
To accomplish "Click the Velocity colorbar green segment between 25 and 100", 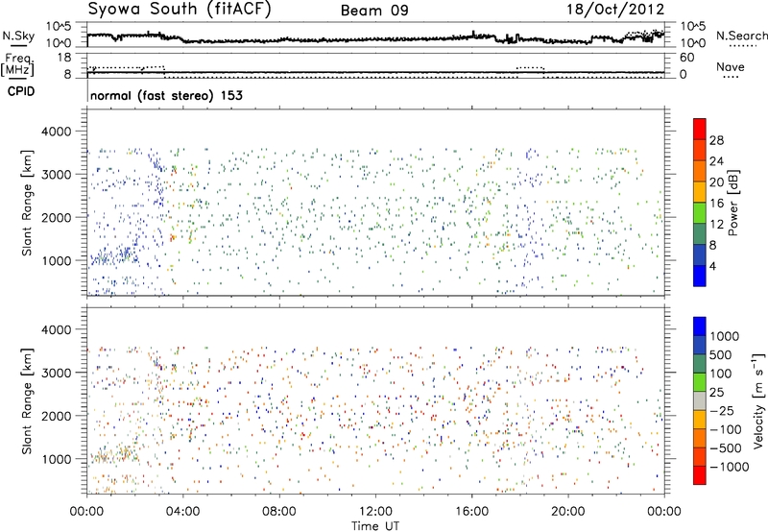I will (x=700, y=382).
